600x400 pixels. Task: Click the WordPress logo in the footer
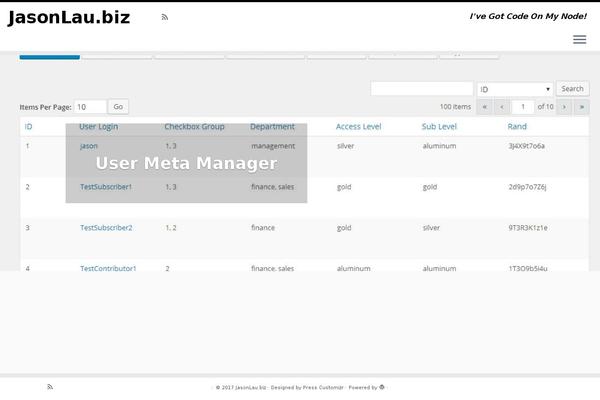(382, 387)
